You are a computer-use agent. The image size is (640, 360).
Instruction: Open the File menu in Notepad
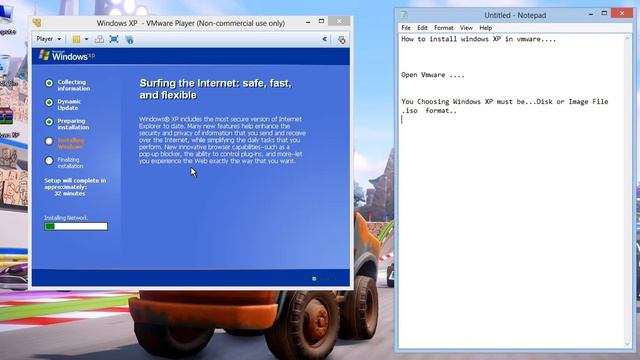tap(406, 28)
